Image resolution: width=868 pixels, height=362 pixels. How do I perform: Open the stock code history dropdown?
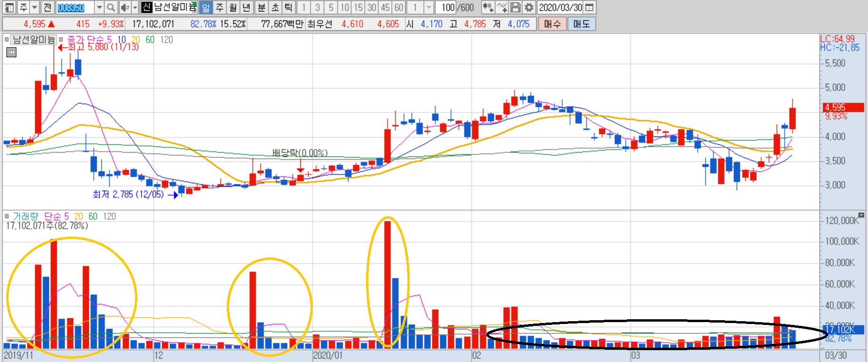(99, 7)
